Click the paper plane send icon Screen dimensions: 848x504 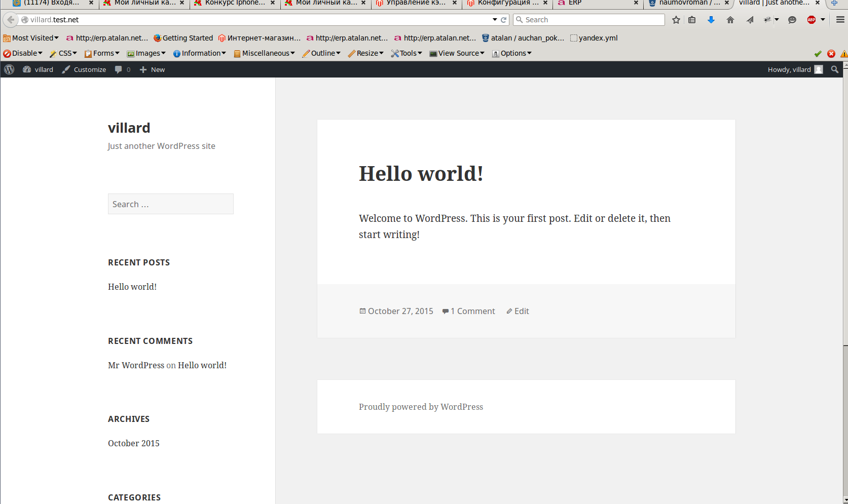(750, 20)
